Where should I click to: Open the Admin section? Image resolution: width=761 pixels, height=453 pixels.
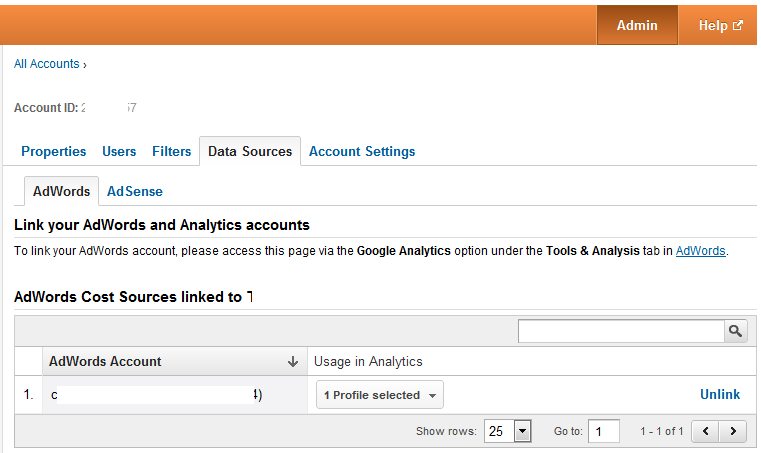point(637,25)
